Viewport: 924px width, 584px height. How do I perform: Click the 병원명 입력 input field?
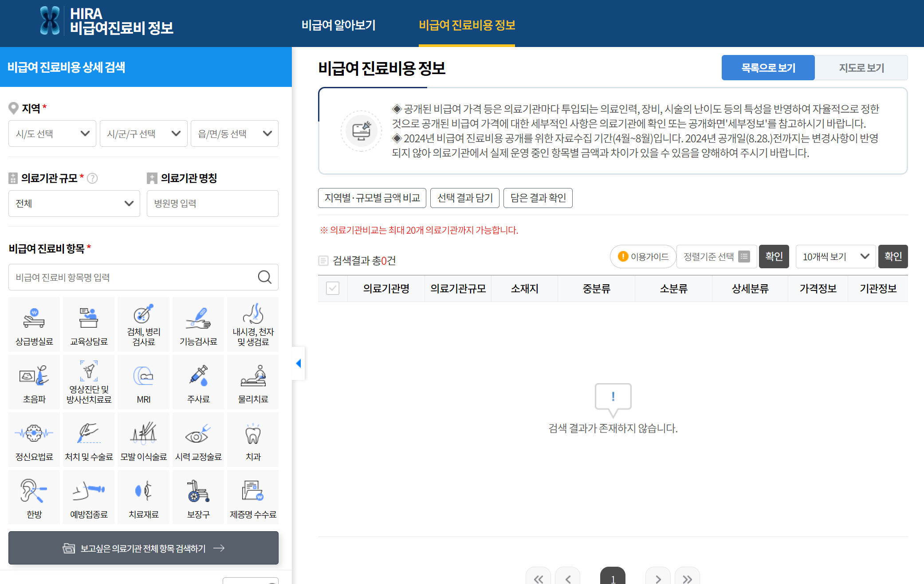tap(212, 204)
